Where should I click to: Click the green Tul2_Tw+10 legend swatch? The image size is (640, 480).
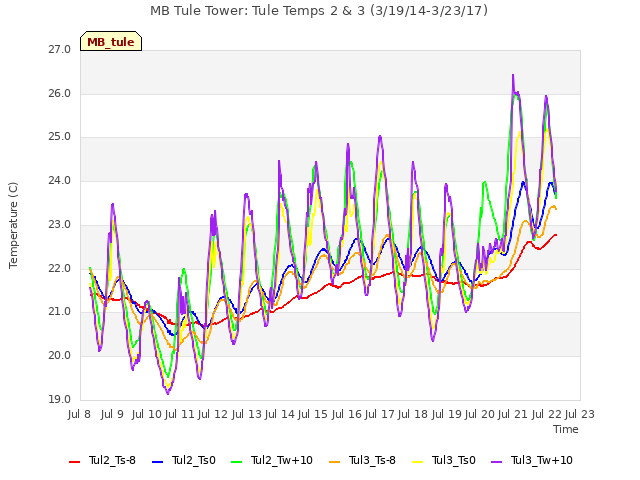236,462
